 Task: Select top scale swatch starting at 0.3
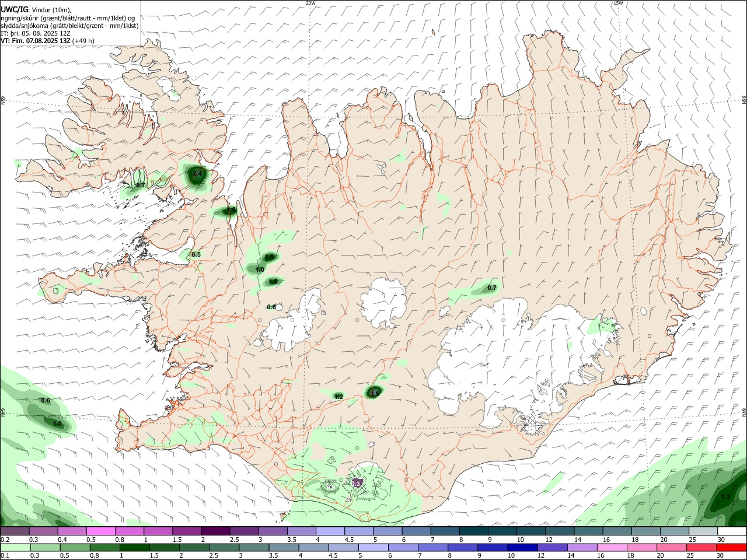pyautogui.click(x=43, y=531)
